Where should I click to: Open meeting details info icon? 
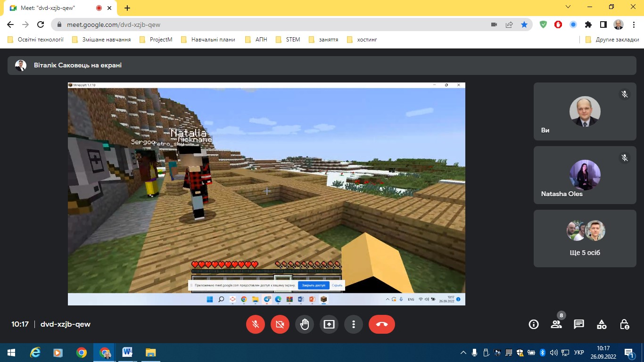click(x=534, y=324)
